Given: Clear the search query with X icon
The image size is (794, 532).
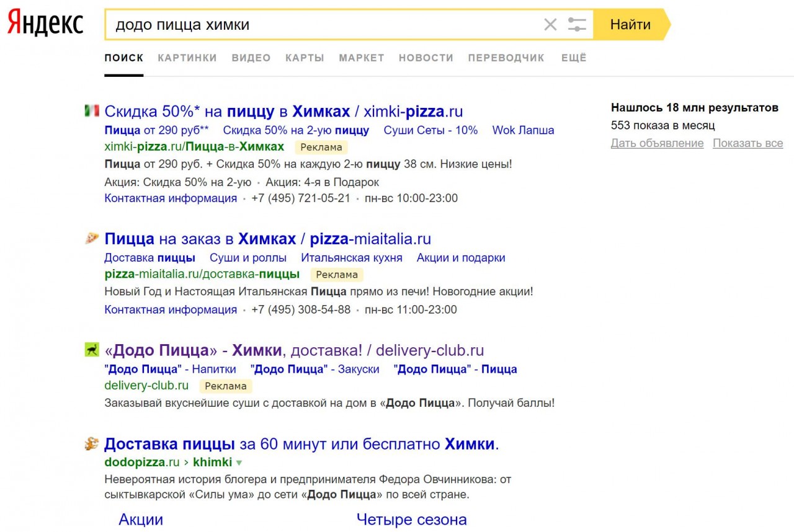Looking at the screenshot, I should click(550, 25).
